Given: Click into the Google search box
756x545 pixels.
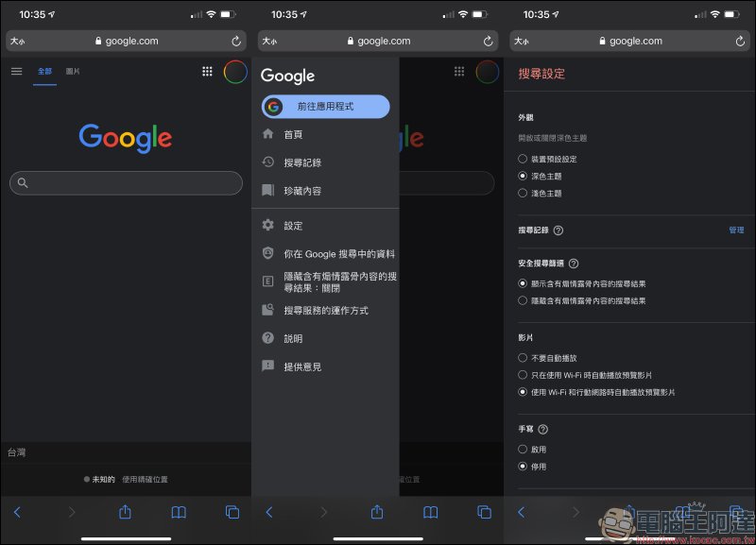Looking at the screenshot, I should (x=126, y=183).
